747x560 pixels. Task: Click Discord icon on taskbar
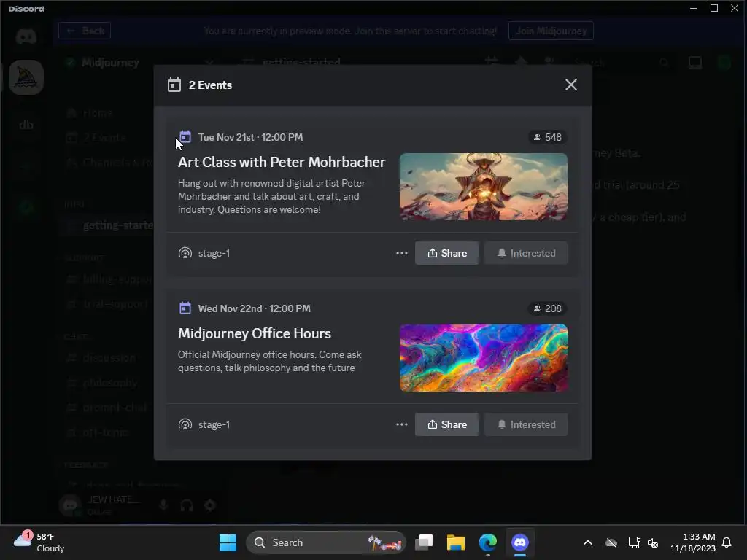pos(519,542)
